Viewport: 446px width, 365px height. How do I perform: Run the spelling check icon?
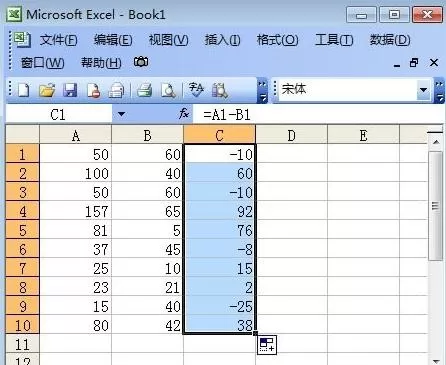(196, 90)
